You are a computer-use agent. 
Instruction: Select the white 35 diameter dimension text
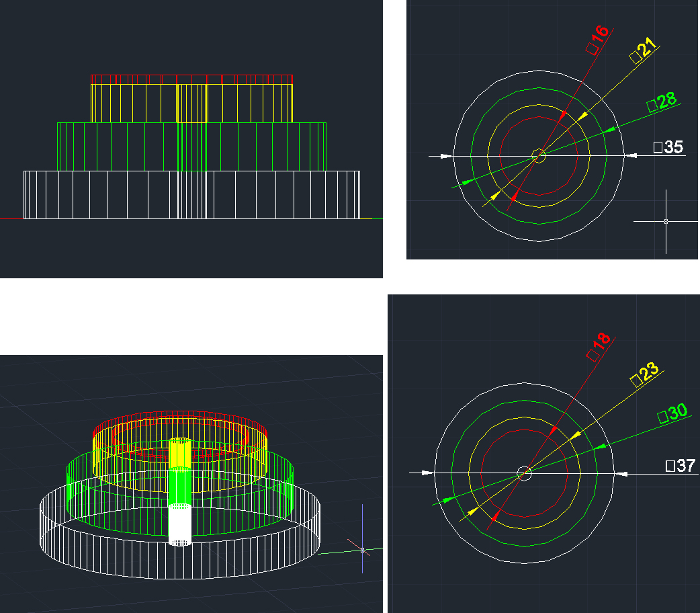click(x=668, y=147)
